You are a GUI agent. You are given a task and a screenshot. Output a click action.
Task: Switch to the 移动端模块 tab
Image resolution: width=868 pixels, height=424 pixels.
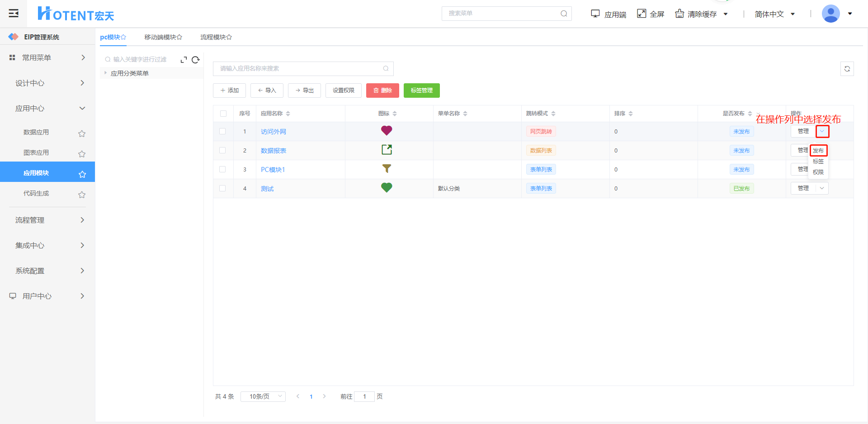click(x=163, y=37)
